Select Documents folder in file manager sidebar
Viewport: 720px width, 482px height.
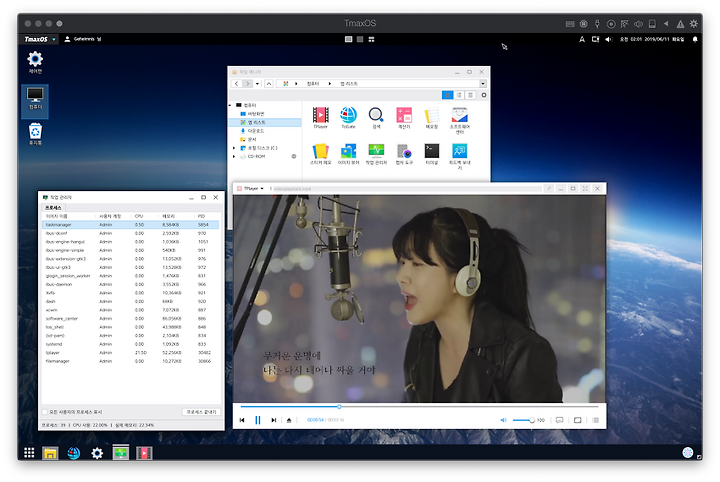[248, 139]
